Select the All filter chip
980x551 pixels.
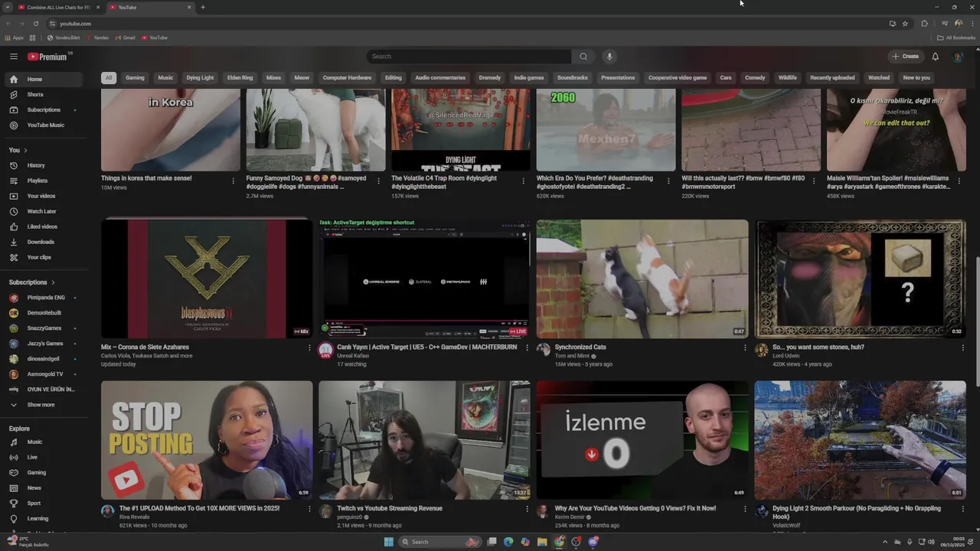pyautogui.click(x=109, y=77)
